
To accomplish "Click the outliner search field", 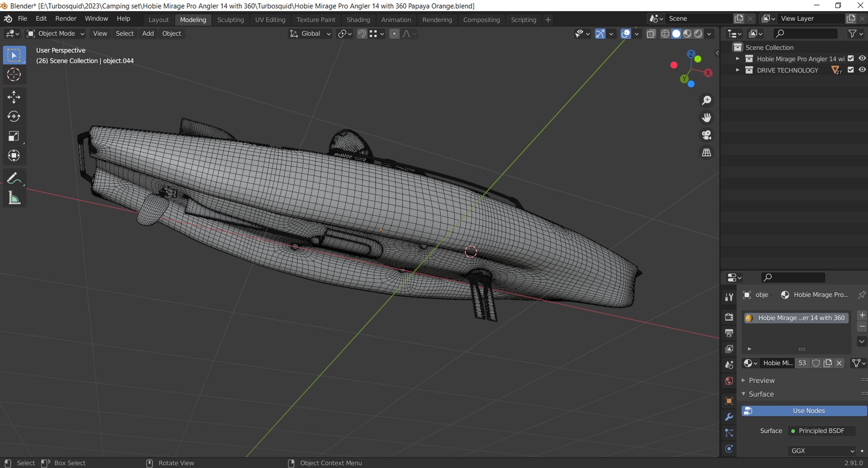I will click(805, 33).
